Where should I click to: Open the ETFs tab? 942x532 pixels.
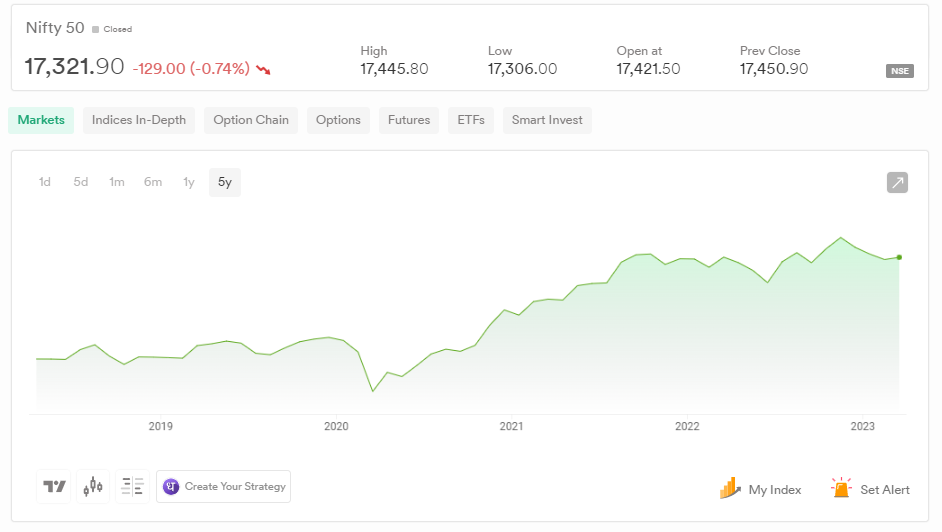click(x=471, y=120)
